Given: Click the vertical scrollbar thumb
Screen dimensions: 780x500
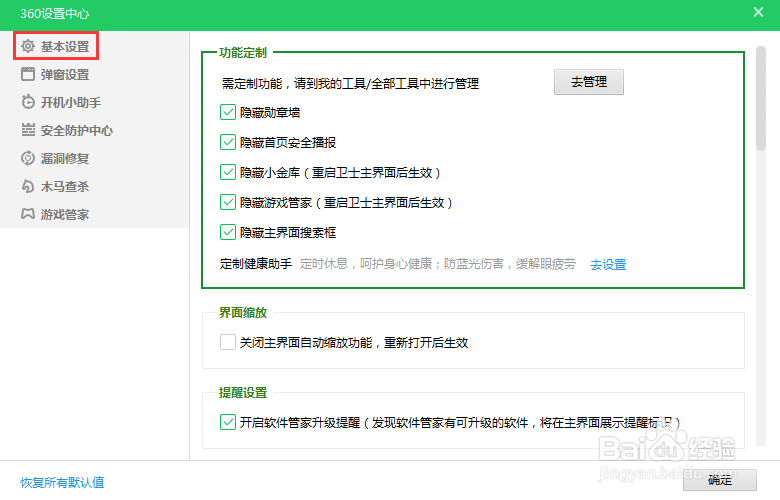Looking at the screenshot, I should pyautogui.click(x=761, y=98).
